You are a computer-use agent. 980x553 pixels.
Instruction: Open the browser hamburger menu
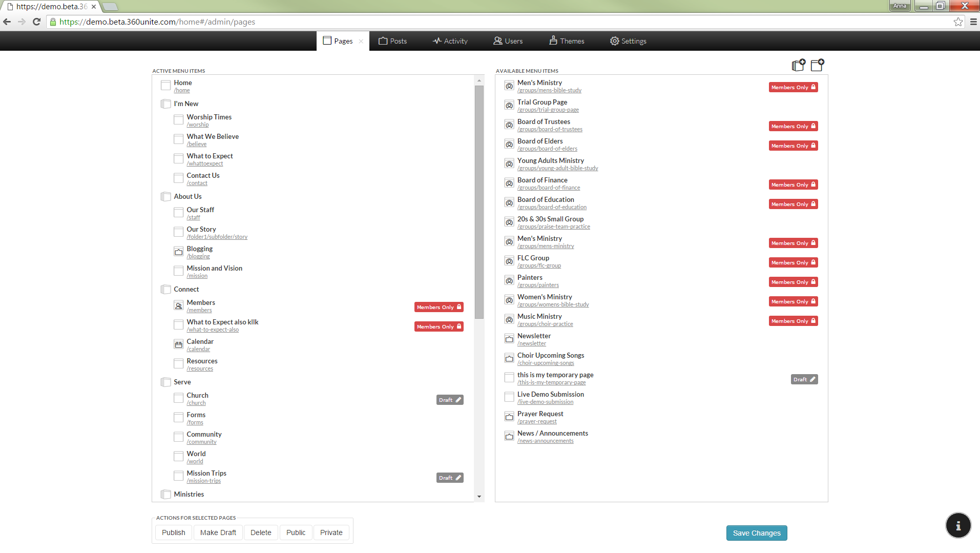click(x=973, y=22)
